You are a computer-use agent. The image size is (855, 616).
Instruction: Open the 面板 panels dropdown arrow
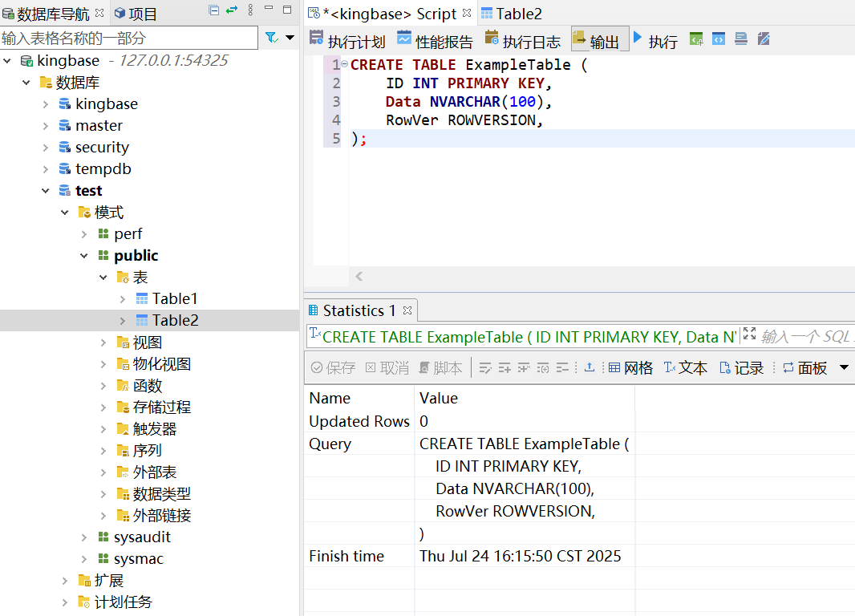844,367
